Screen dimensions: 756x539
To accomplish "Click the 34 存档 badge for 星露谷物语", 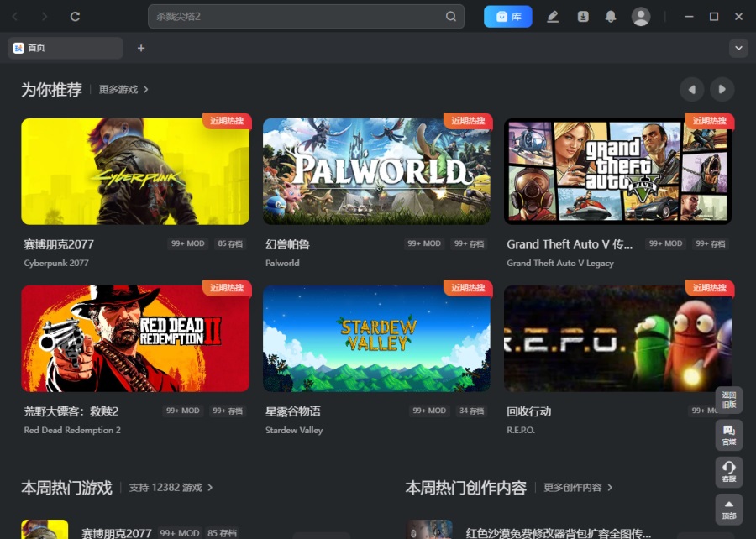I will pyautogui.click(x=471, y=411).
